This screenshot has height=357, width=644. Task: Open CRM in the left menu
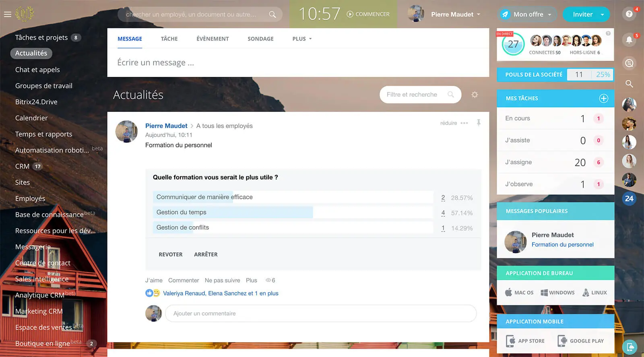point(22,166)
